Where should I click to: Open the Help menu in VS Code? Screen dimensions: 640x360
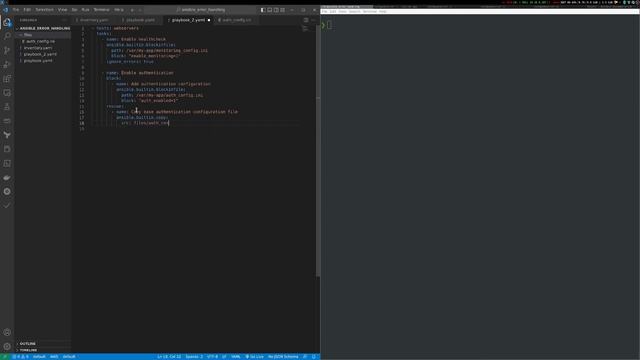click(119, 10)
